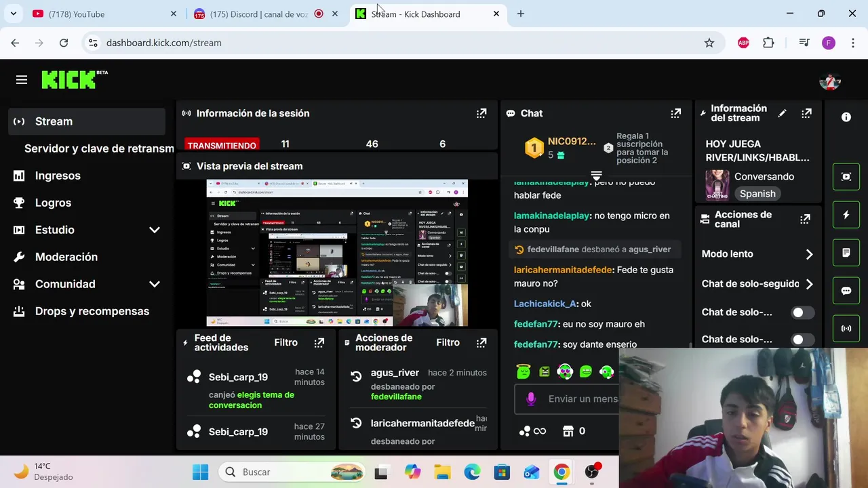Open the profile avatar menu in Kick header
868x488 pixels.
[x=830, y=81]
